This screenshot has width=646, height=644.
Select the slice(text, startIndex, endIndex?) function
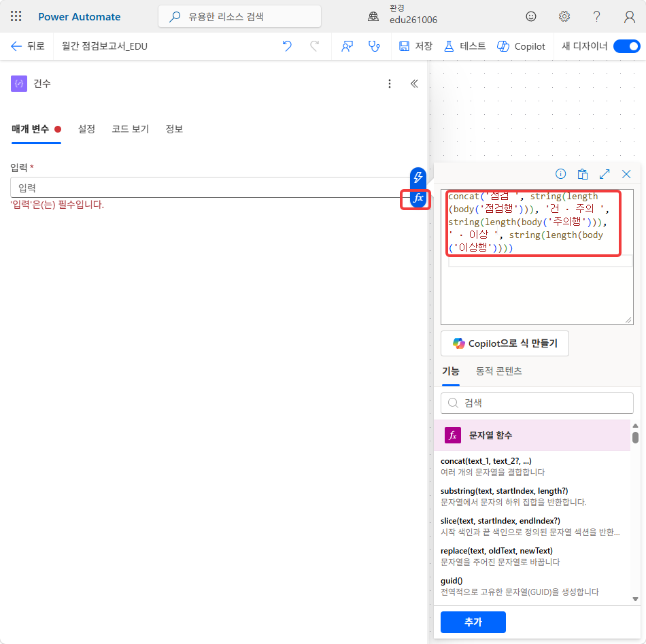coord(532,526)
